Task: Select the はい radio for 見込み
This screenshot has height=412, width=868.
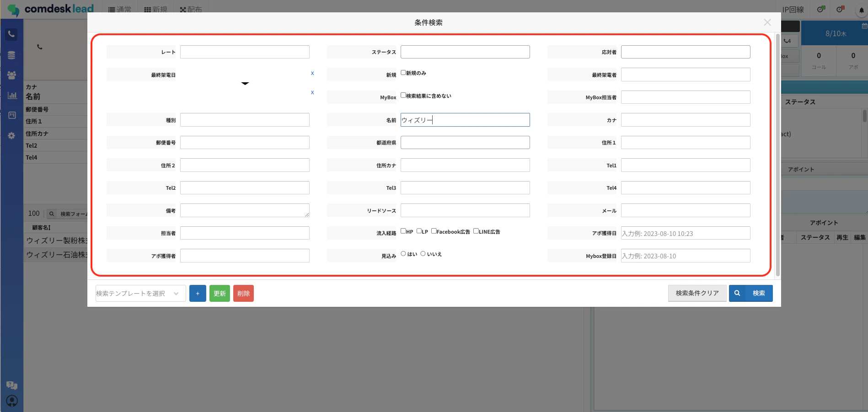Action: [x=403, y=254]
